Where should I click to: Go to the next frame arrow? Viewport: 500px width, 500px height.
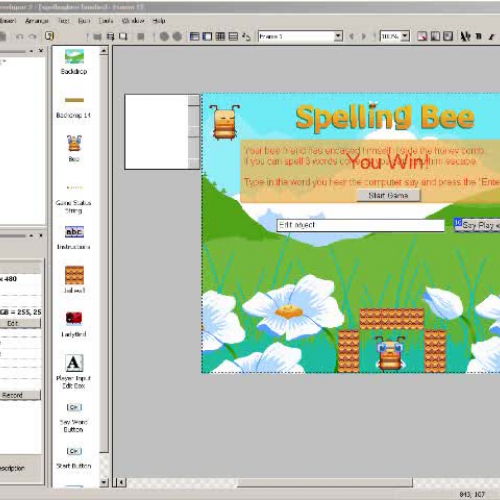[x=364, y=36]
